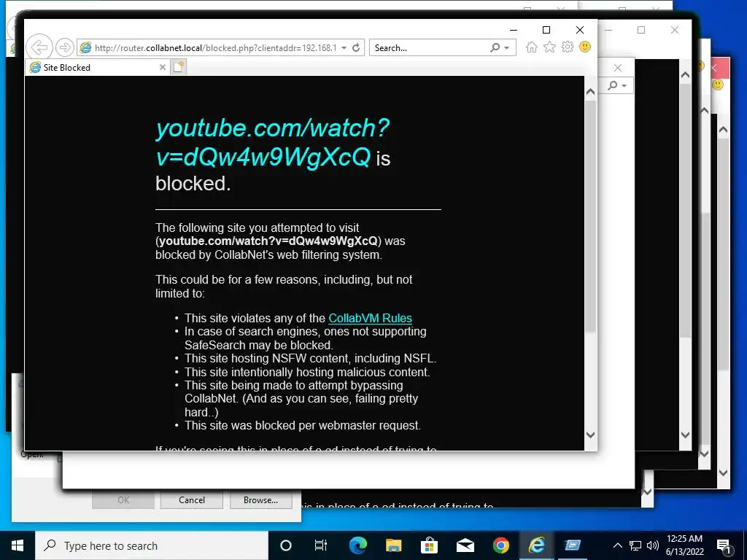Screen dimensions: 747x560
Task: Click the smiley feedback icon in front window
Action: tap(585, 47)
